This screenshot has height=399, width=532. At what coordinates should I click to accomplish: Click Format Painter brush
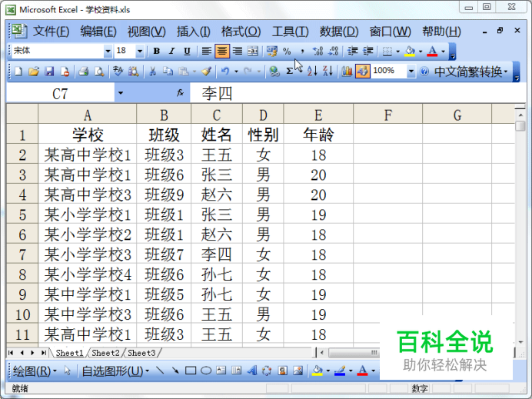(x=207, y=71)
